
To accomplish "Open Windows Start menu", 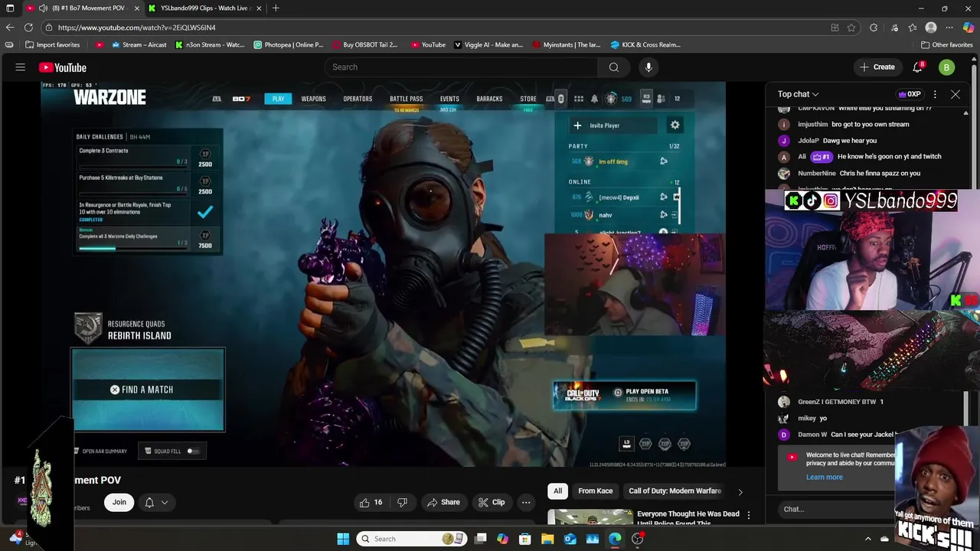I will (x=343, y=539).
